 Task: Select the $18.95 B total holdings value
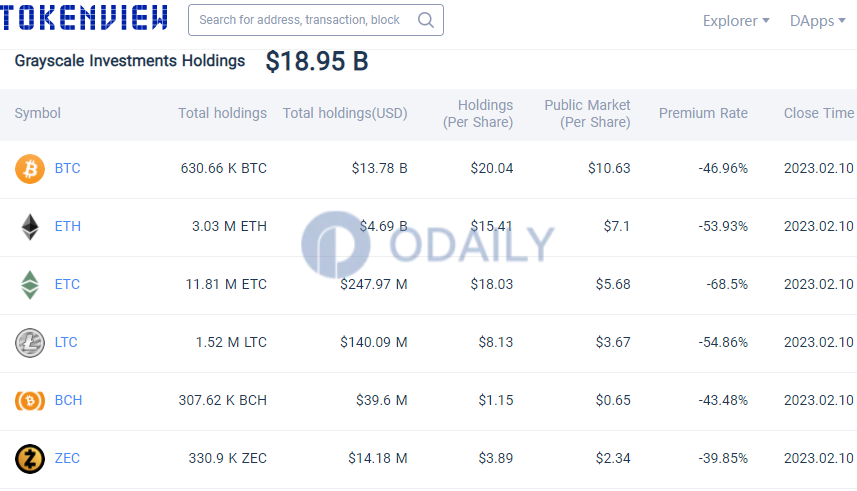pos(317,61)
